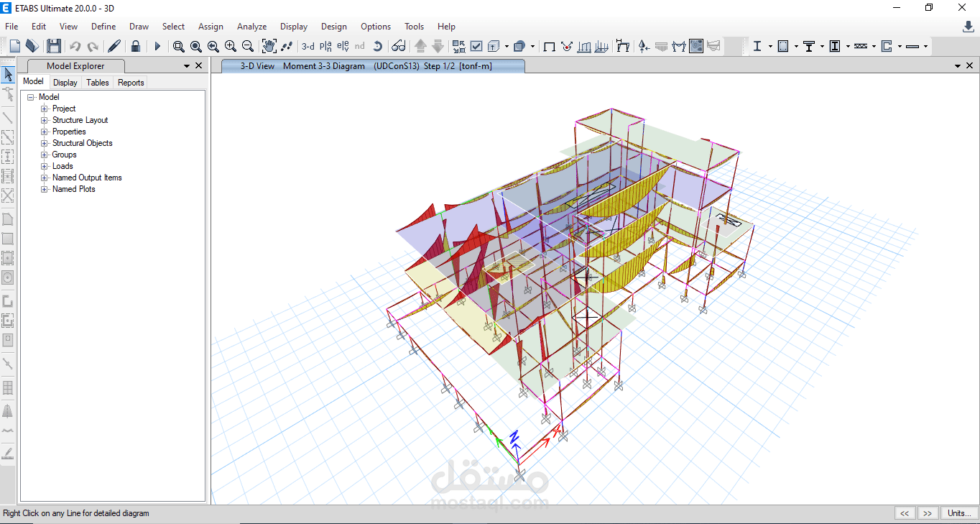Toggle the model lock padlock
980x524 pixels.
pyautogui.click(x=136, y=46)
